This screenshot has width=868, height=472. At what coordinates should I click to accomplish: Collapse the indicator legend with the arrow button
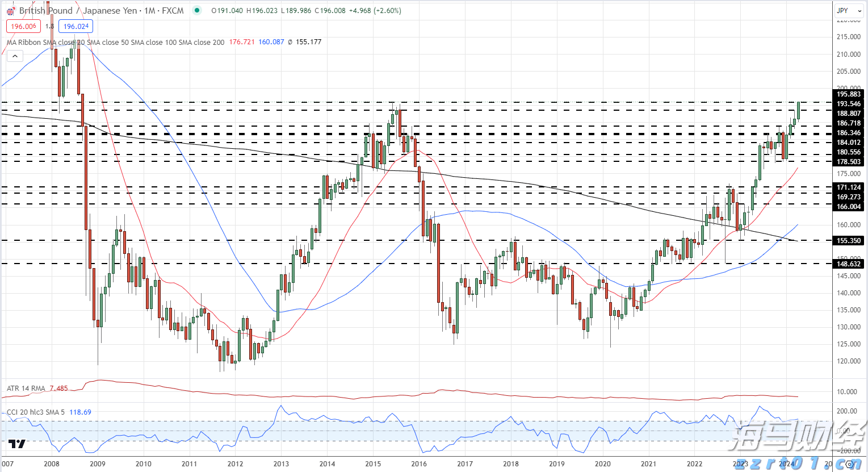coord(15,56)
